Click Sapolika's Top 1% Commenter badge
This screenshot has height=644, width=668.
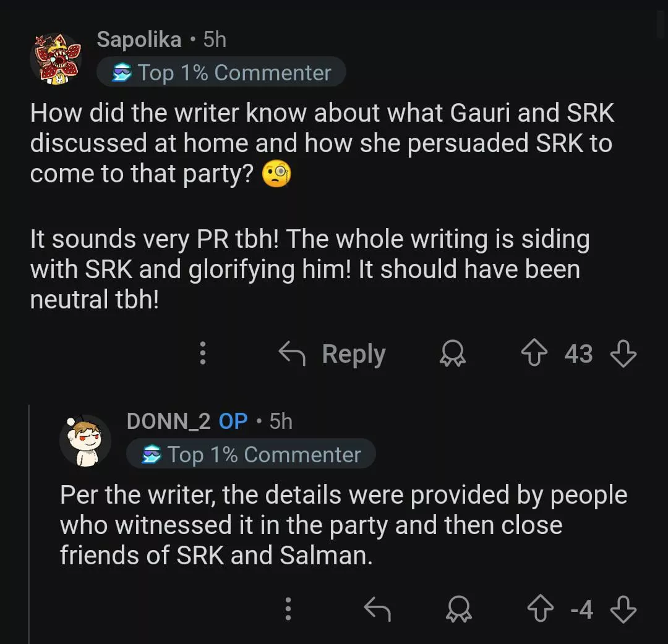(221, 72)
